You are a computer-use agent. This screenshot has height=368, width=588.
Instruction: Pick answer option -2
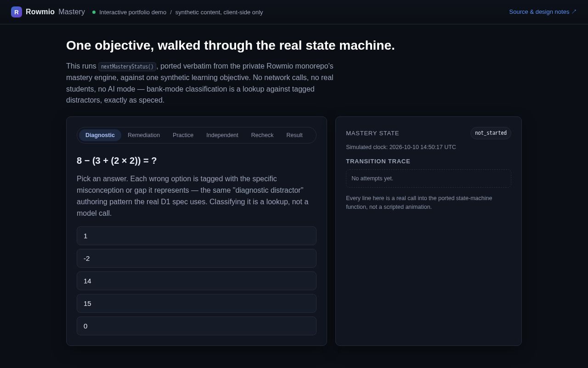[197, 259]
